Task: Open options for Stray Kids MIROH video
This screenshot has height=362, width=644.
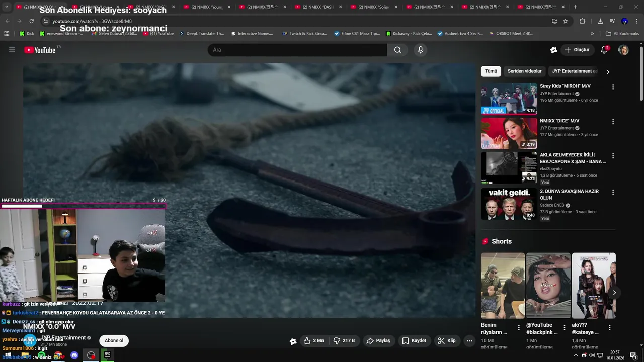Action: 613,87
